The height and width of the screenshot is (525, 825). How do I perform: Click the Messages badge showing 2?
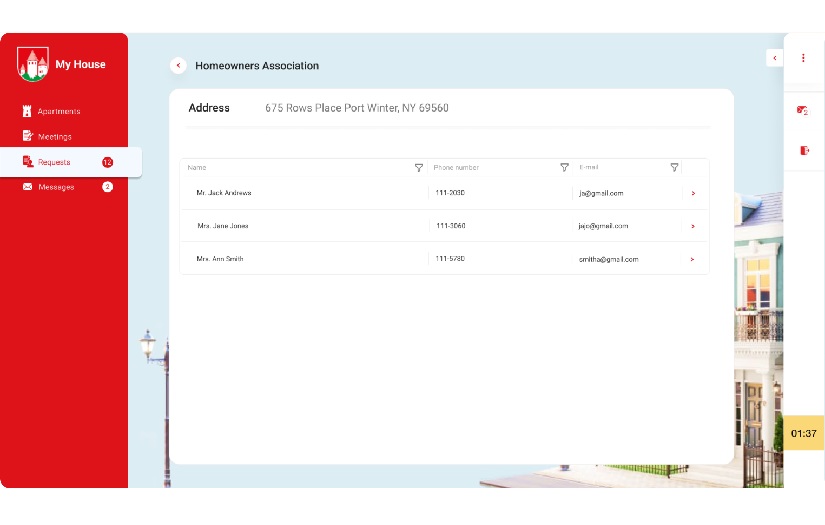[107, 187]
